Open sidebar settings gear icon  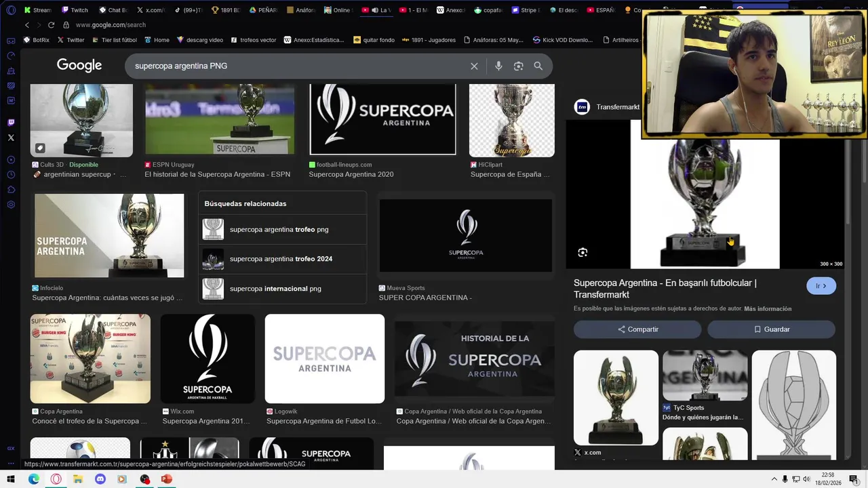pos(11,205)
